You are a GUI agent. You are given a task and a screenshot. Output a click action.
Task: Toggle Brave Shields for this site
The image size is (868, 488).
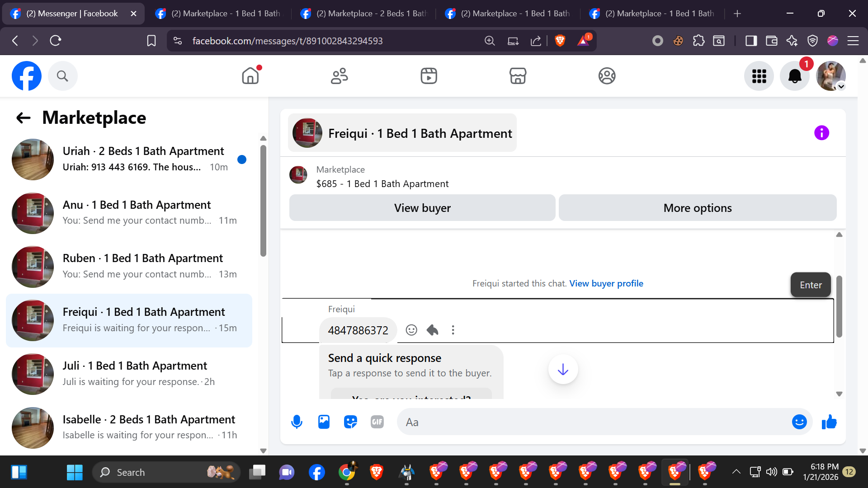(560, 41)
